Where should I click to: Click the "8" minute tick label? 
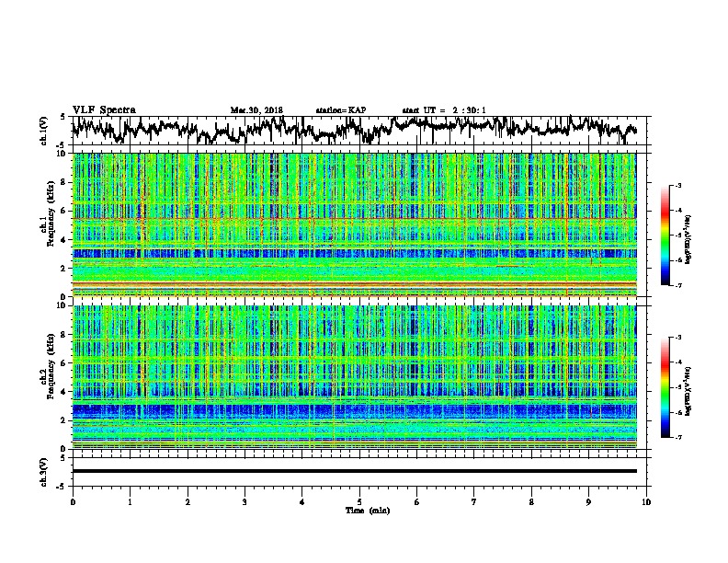pos(531,502)
